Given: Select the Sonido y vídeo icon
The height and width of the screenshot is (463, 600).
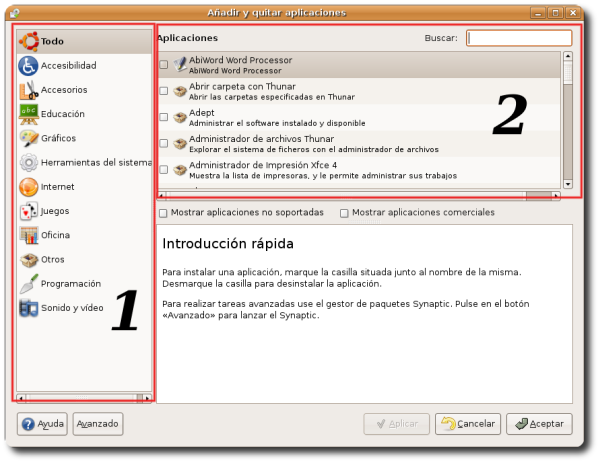Looking at the screenshot, I should [x=28, y=308].
